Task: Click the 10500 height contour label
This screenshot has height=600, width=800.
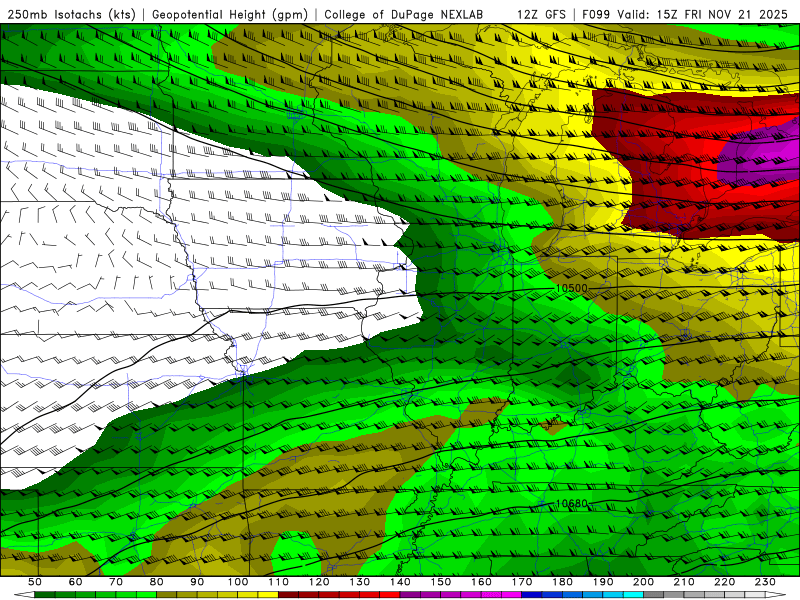Action: pyautogui.click(x=571, y=288)
